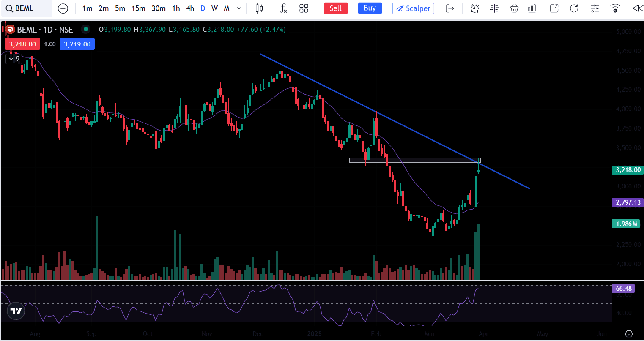
Task: Edit the 1.00 quantity field
Action: pos(50,44)
